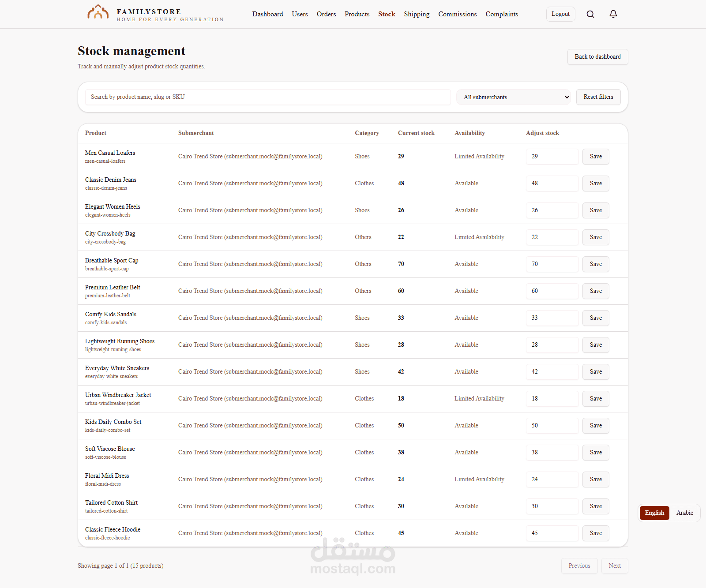
Task: Open the Products nav item
Action: (357, 14)
